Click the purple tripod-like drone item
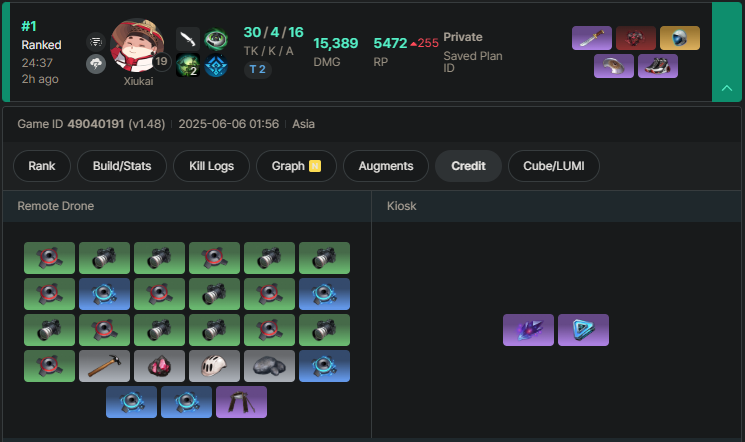 tap(241, 402)
